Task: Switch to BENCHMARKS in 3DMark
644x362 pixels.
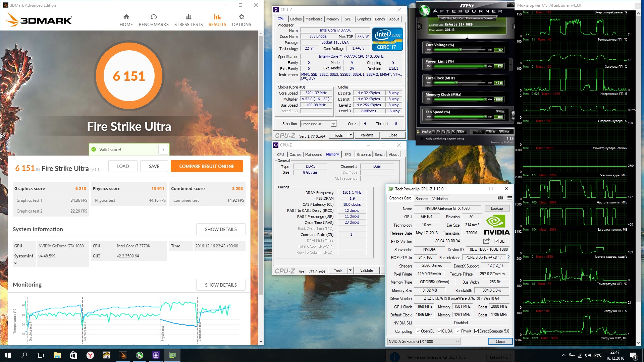Action: coord(154,20)
